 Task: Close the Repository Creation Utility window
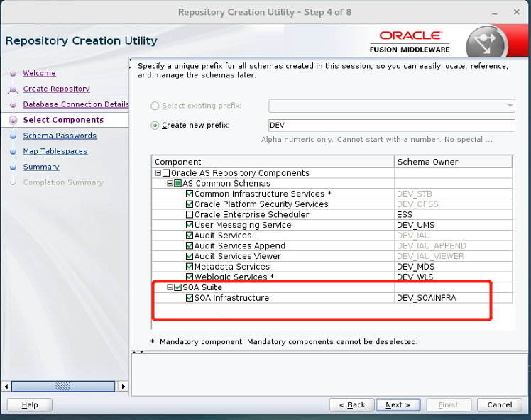click(516, 12)
